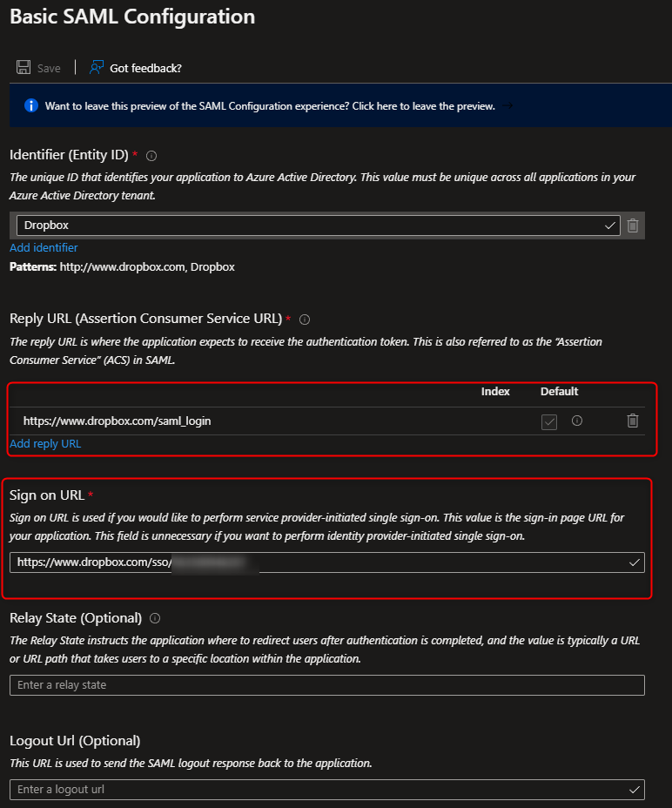Toggle the Default checkbox for the reply URL

548,421
